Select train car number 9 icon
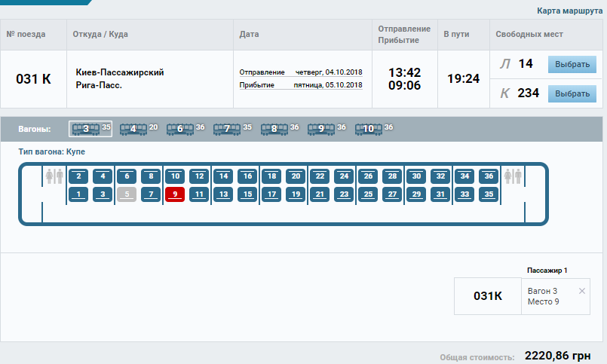 [320, 129]
